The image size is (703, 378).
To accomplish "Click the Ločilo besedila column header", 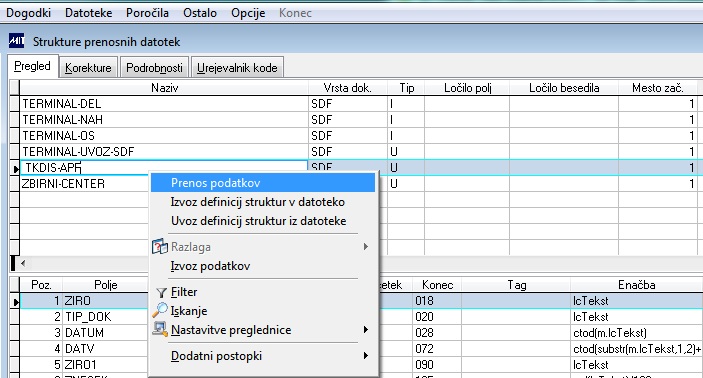I will pos(564,88).
